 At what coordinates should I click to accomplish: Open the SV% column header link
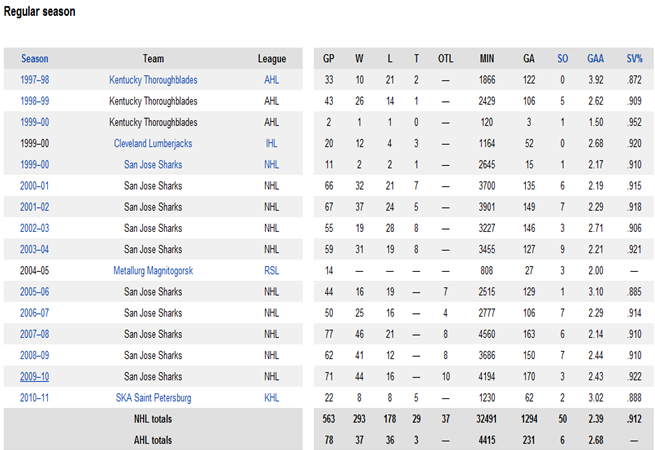pyautogui.click(x=634, y=59)
